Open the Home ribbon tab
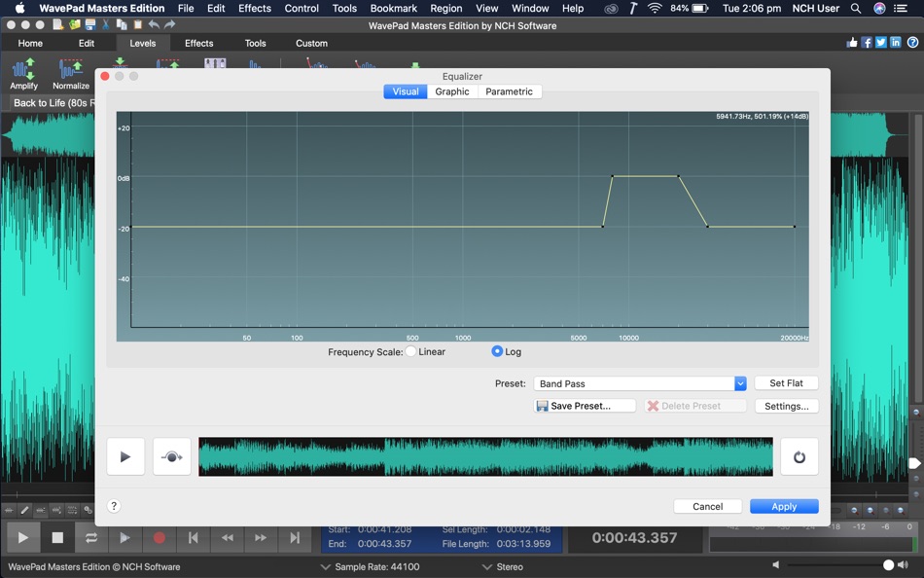924x578 pixels. point(30,43)
